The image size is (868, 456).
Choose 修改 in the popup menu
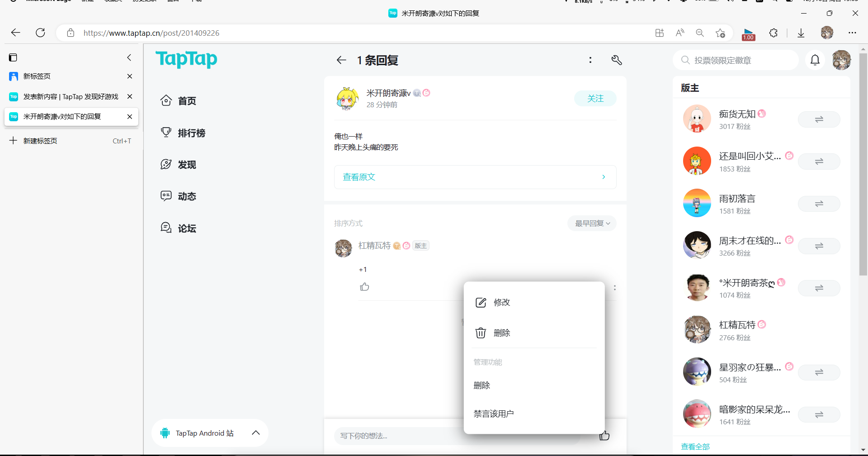tap(534, 302)
